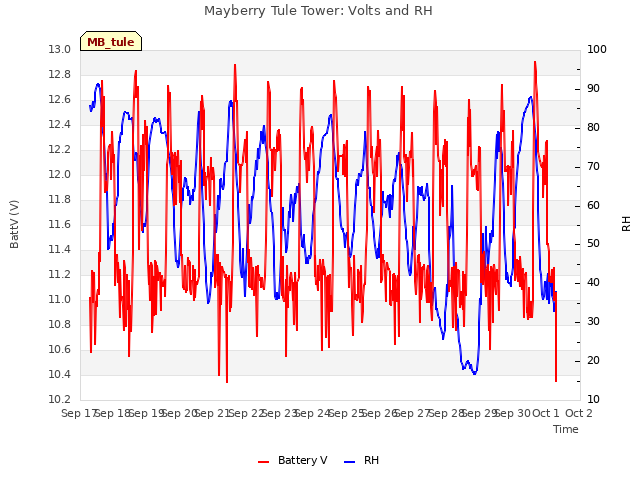The height and width of the screenshot is (480, 640).
Task: Click the 10.2 voltage tick label
Action: coord(60,400)
